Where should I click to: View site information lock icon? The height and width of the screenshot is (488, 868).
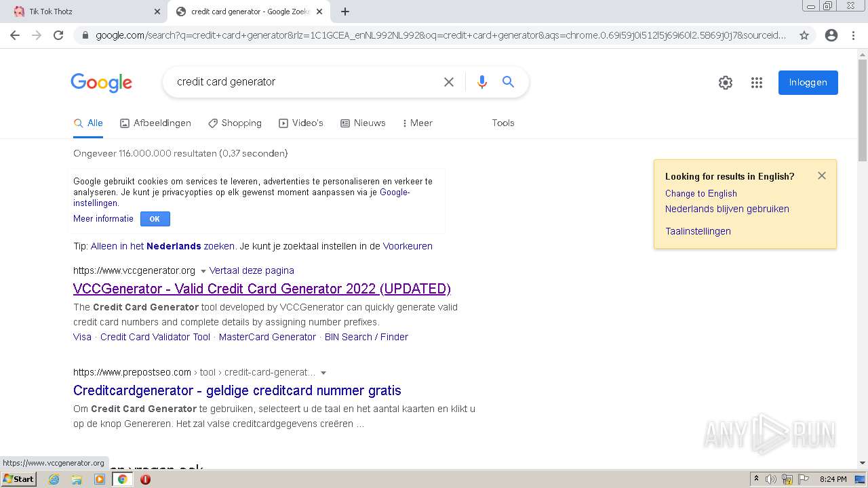click(85, 35)
